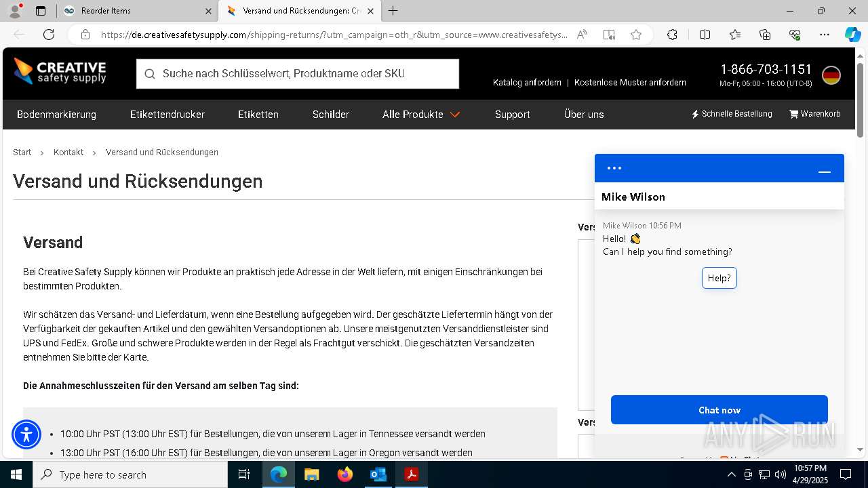Open Outlook from the taskbar
The width and height of the screenshot is (868, 488).
[378, 474]
